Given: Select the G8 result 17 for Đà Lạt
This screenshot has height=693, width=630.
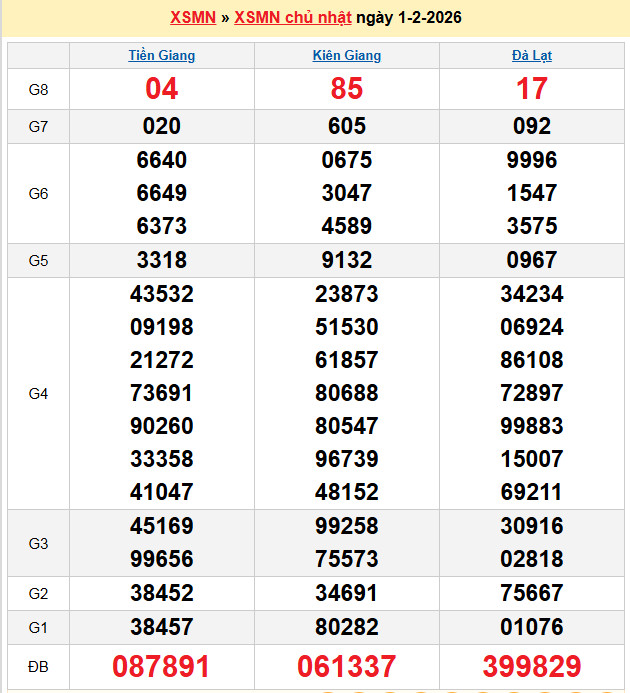Looking at the screenshot, I should [x=532, y=89].
